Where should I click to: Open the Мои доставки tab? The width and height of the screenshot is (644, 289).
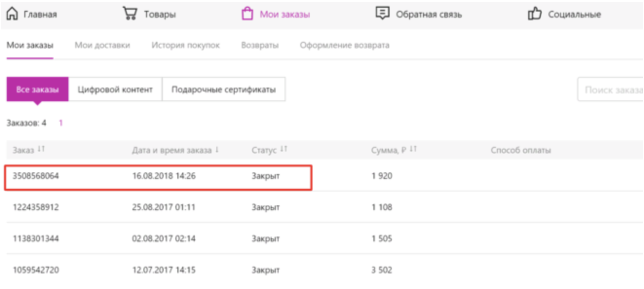pos(102,45)
